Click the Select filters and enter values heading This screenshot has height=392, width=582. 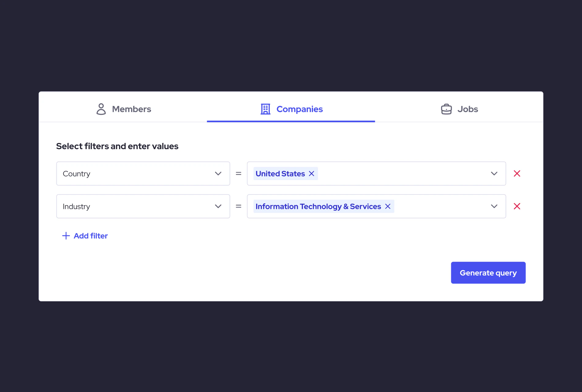117,146
